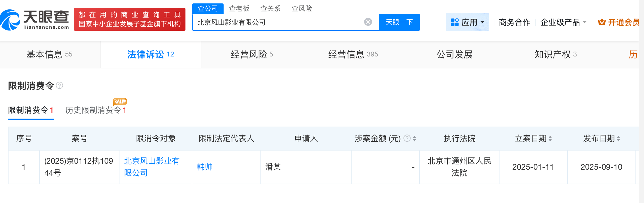
Task: Open the 韩帅 legal representative link
Action: [205, 167]
